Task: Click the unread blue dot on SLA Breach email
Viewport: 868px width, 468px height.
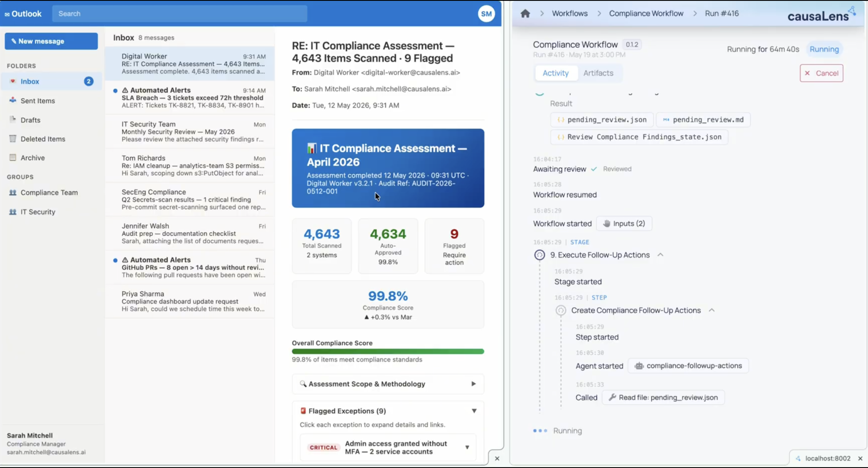Action: click(115, 90)
